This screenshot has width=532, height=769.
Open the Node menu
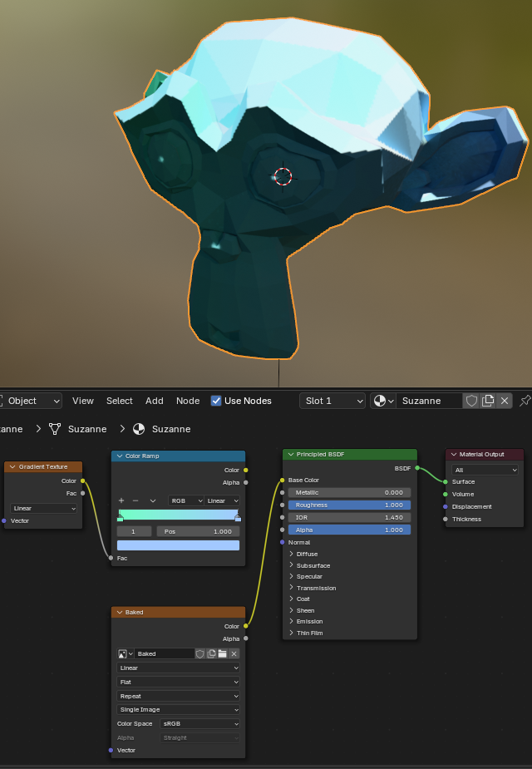point(188,401)
